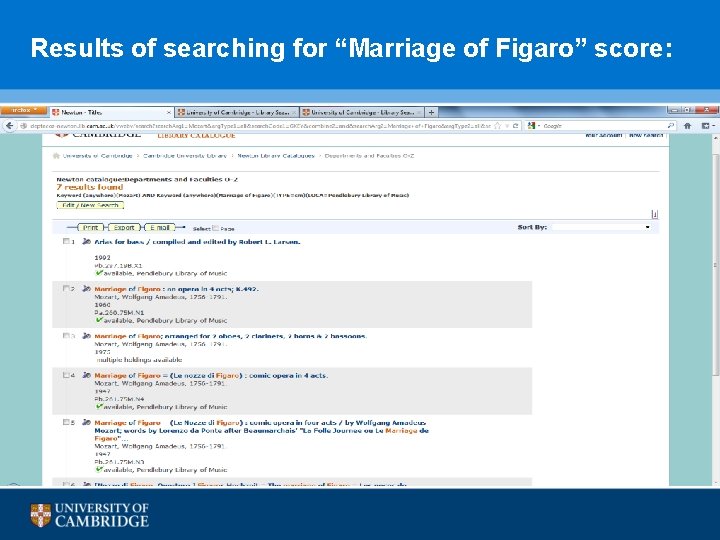Tick checkbox for result 3
The width and height of the screenshot is (720, 540).
pos(66,336)
